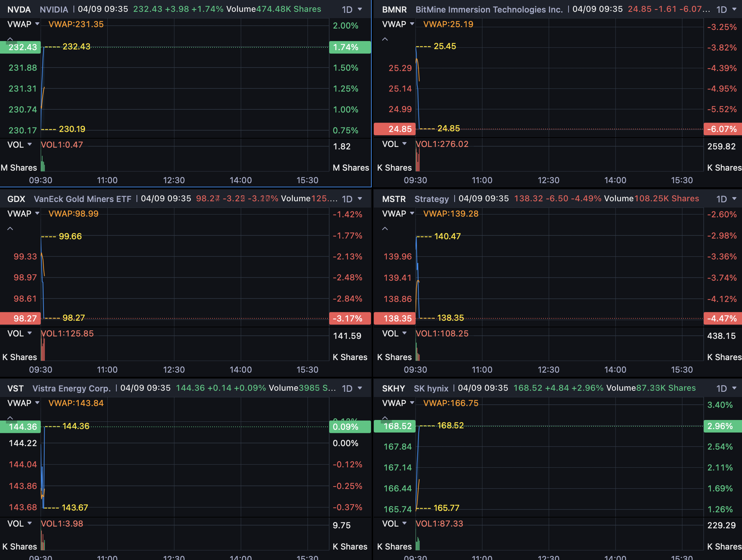Open the 1D timeframe dropdown on BMNR chart
742x560 pixels.
pos(726,9)
